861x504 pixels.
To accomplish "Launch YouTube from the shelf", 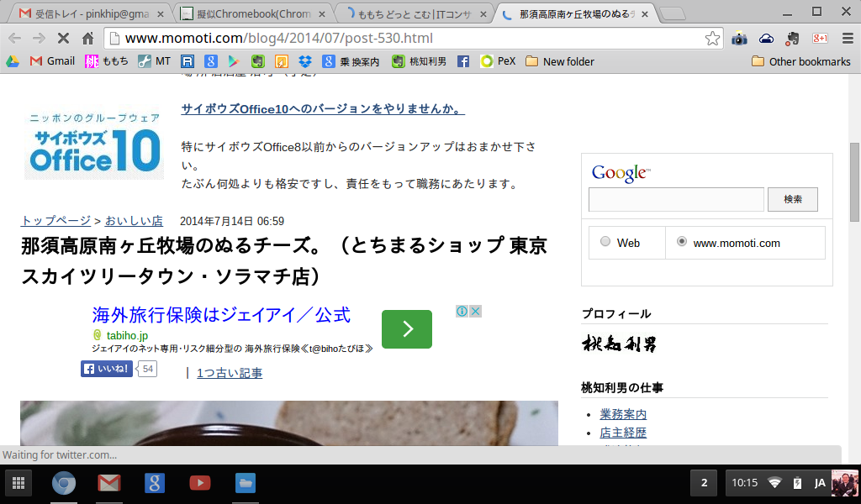I will click(x=200, y=483).
